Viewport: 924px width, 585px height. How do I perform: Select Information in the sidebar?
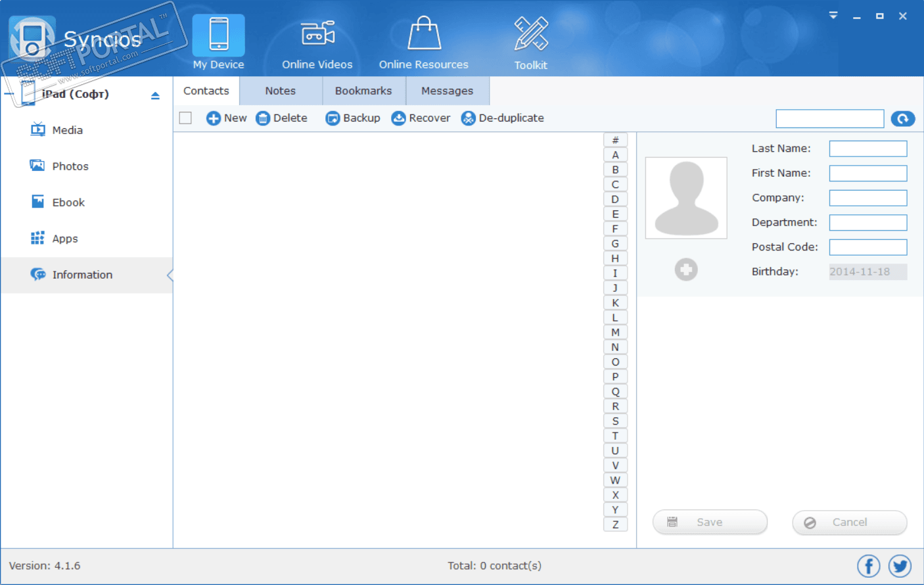click(87, 275)
